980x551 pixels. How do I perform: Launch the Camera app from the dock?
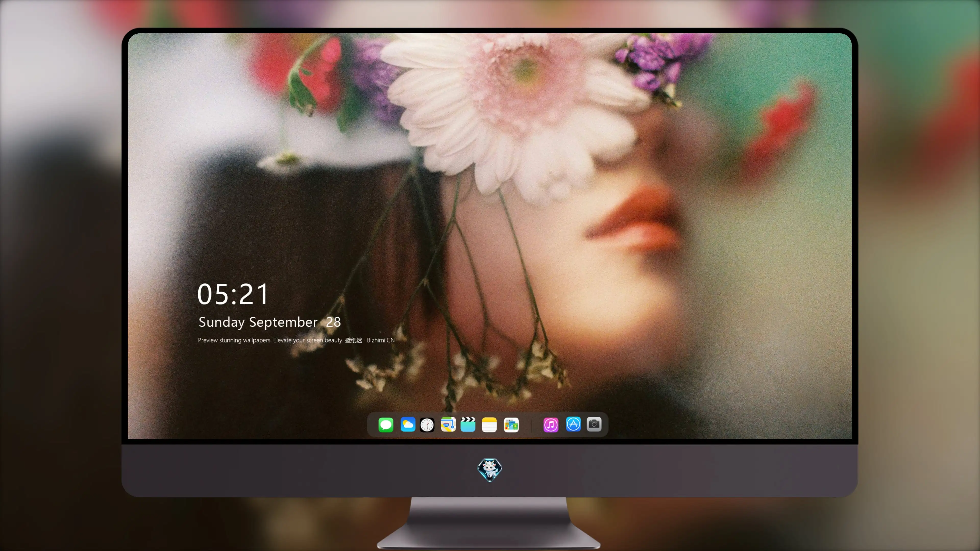594,424
